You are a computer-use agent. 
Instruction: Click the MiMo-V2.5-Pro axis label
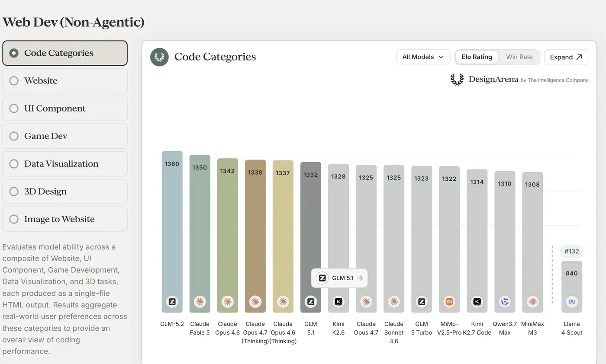449,328
